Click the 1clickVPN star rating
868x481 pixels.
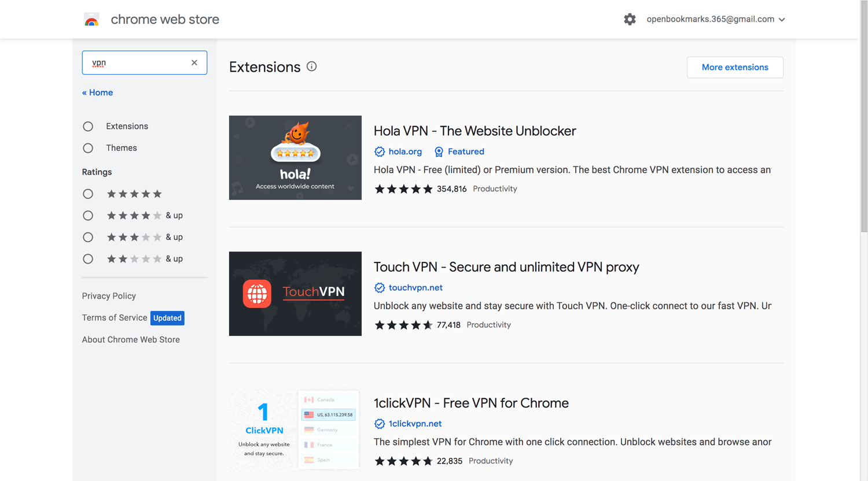tap(403, 461)
